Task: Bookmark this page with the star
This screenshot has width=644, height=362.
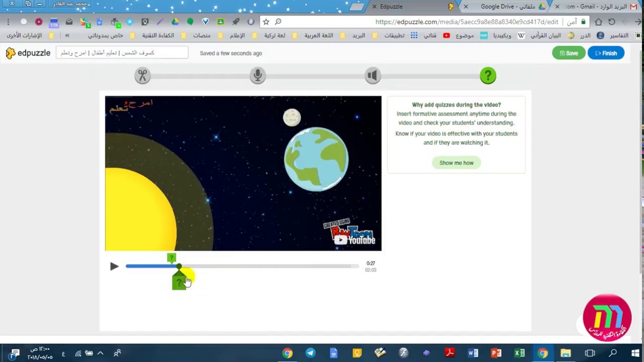Action: click(266, 22)
